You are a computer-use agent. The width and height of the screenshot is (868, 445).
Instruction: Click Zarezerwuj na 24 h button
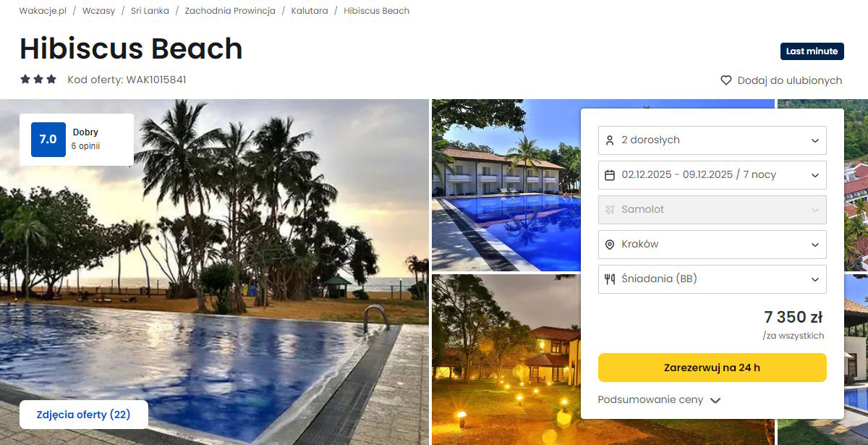point(712,368)
